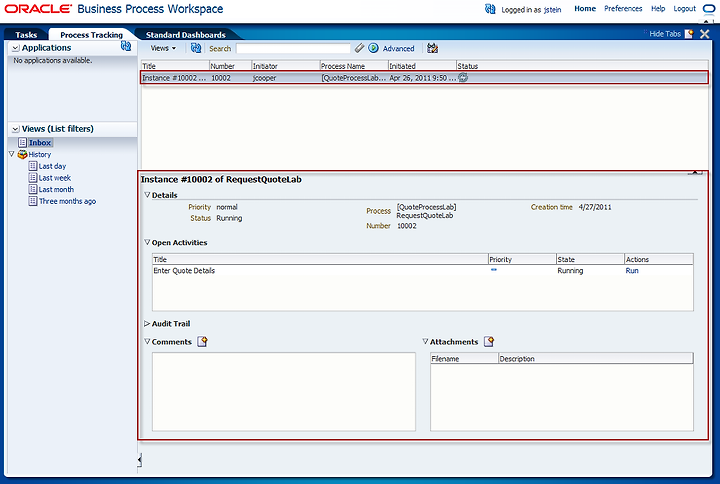The width and height of the screenshot is (720, 484).
Task: Click the Last day list icon
Action: click(x=33, y=166)
